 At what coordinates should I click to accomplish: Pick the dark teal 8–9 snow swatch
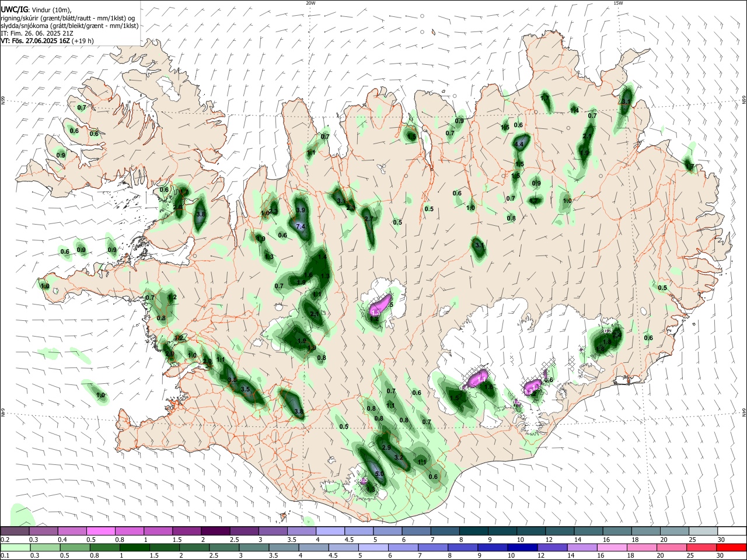pyautogui.click(x=474, y=531)
